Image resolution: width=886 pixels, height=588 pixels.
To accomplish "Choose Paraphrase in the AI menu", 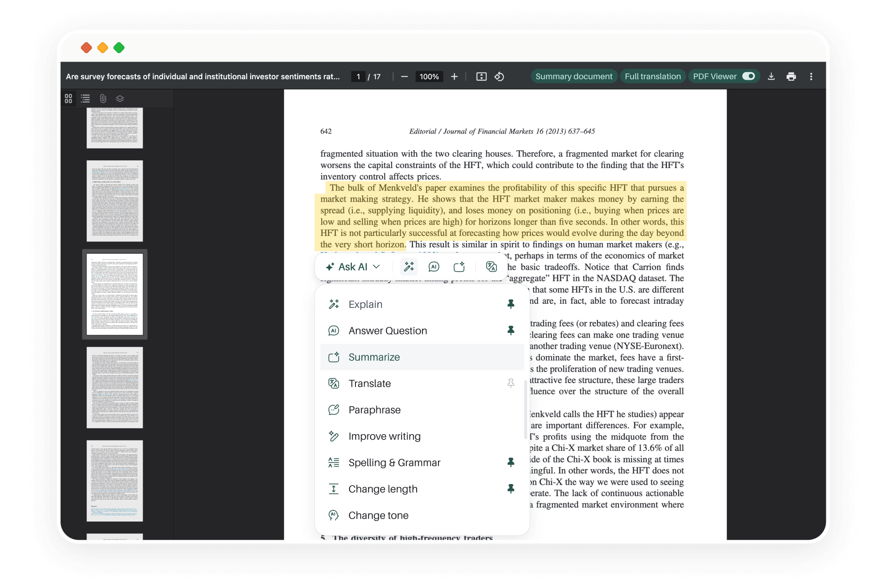I will tap(374, 410).
